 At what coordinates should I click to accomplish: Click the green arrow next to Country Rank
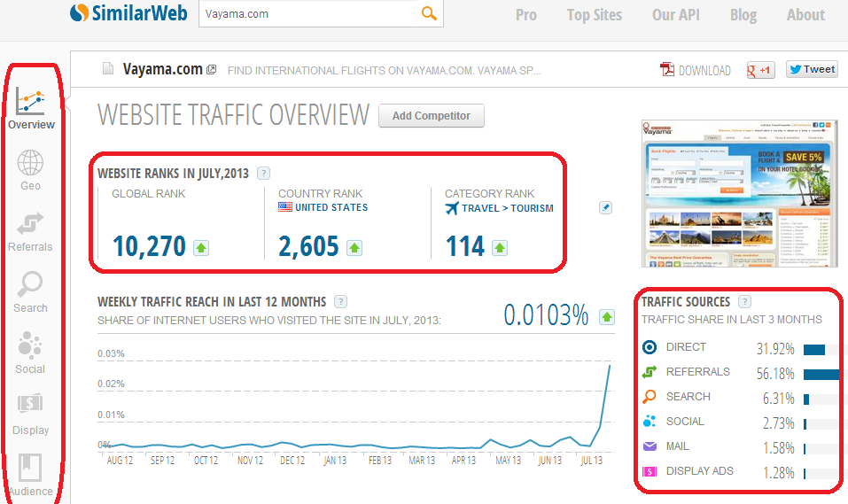coord(354,248)
